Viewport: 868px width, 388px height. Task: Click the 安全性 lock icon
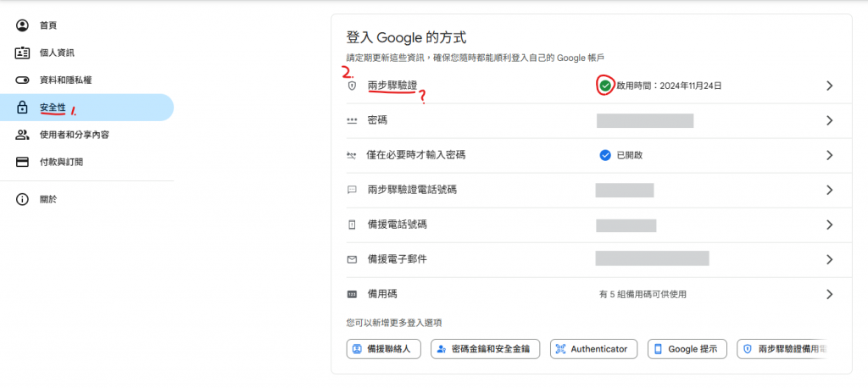[x=22, y=108]
